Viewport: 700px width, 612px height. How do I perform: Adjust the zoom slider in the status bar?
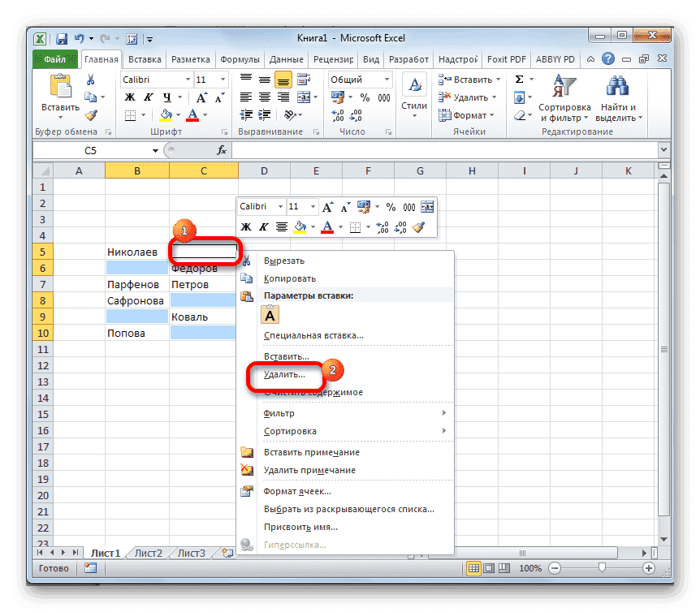click(x=602, y=568)
